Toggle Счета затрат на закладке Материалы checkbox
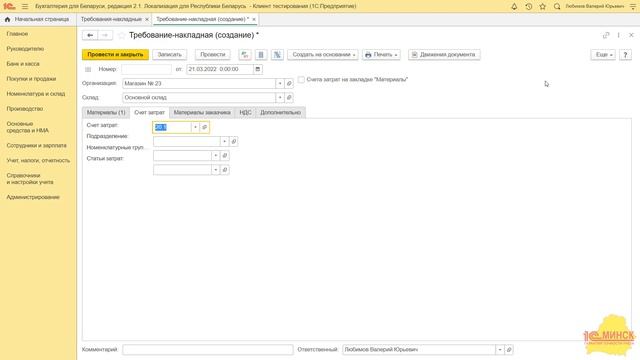This screenshot has height=360, width=640. tap(301, 80)
